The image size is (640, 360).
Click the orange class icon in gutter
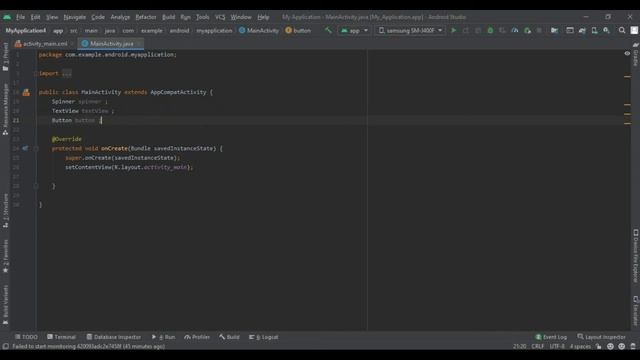point(26,92)
